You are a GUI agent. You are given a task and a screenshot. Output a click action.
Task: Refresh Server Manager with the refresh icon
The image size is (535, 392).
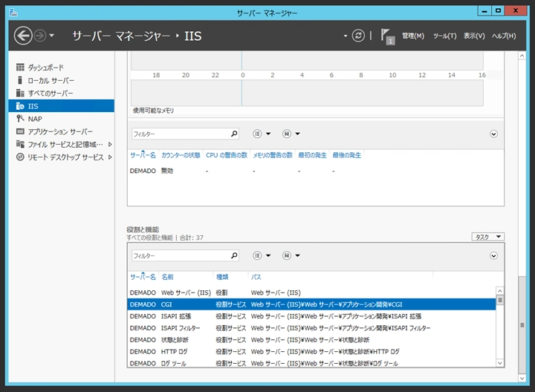coord(358,36)
